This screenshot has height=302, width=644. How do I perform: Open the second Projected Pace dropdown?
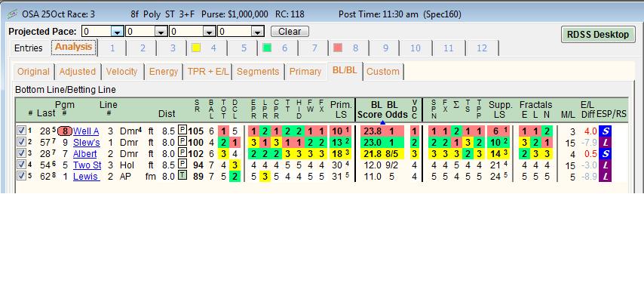click(161, 32)
